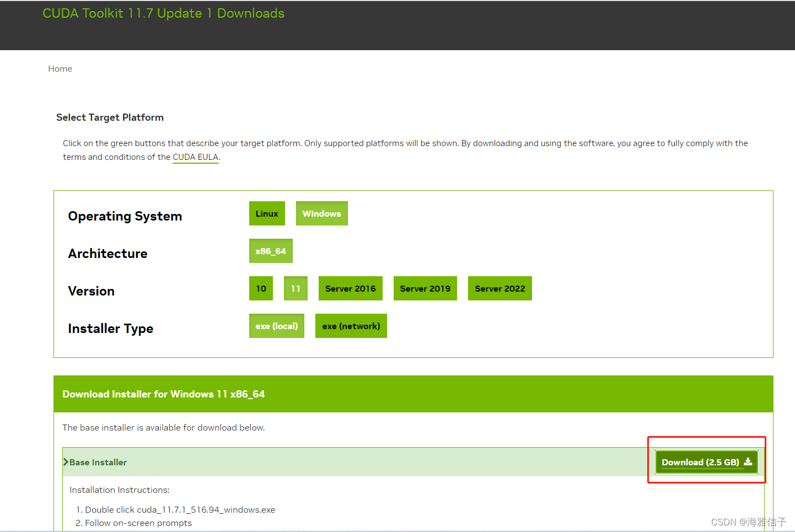This screenshot has width=795, height=532.
Task: Pick Windows version 11
Action: (x=296, y=288)
